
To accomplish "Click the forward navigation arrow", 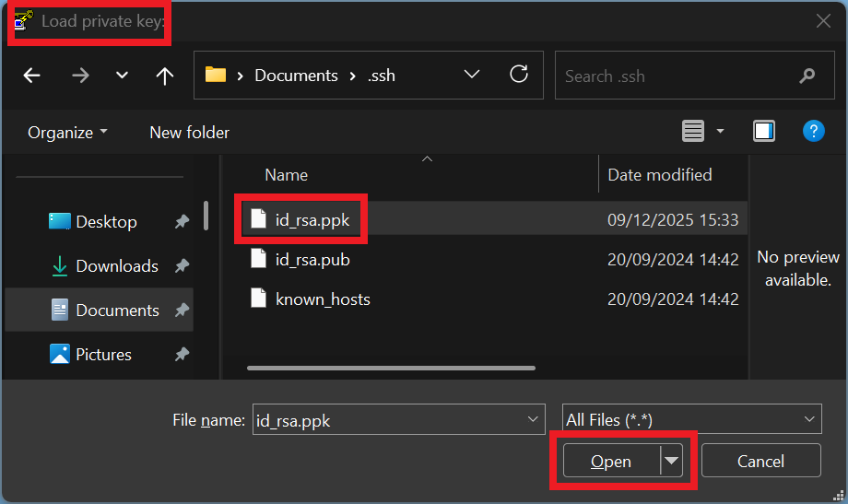I will (80, 76).
